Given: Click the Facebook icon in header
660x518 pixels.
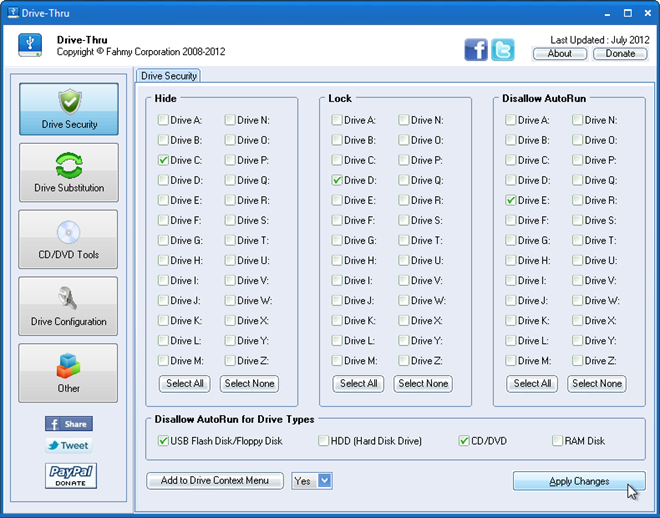Looking at the screenshot, I should [x=476, y=50].
